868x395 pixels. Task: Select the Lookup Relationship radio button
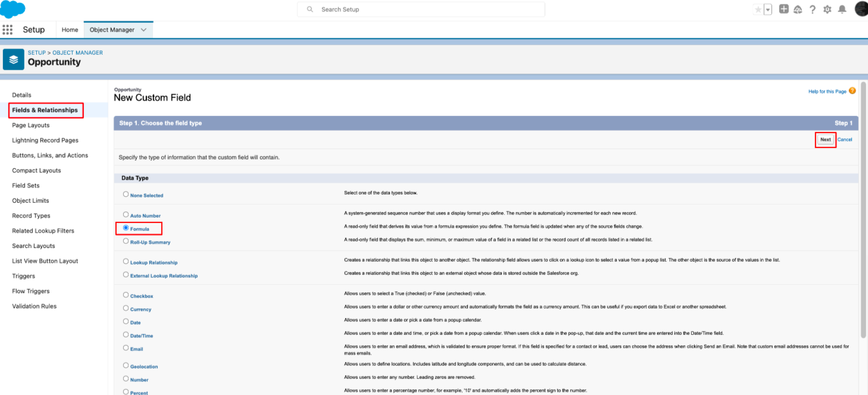click(x=126, y=261)
